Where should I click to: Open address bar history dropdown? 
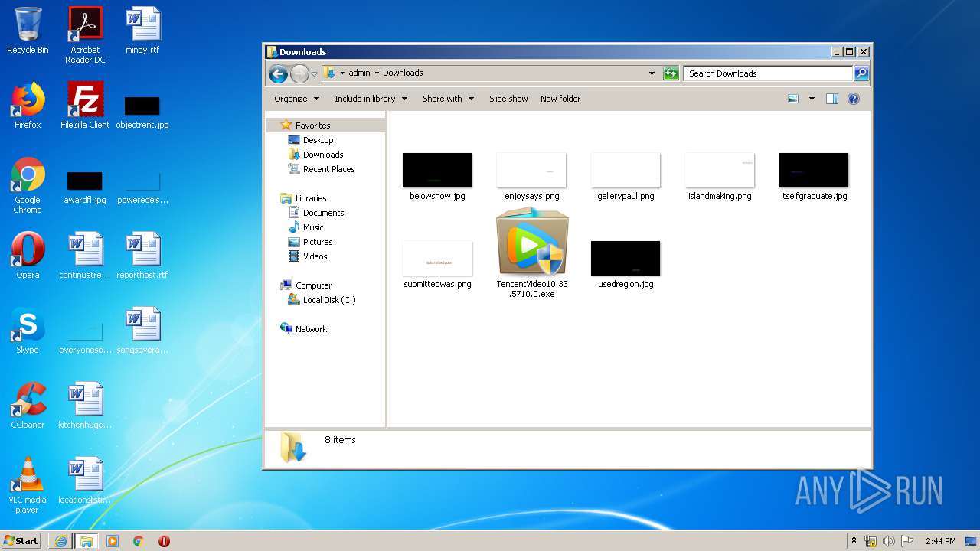[x=652, y=73]
